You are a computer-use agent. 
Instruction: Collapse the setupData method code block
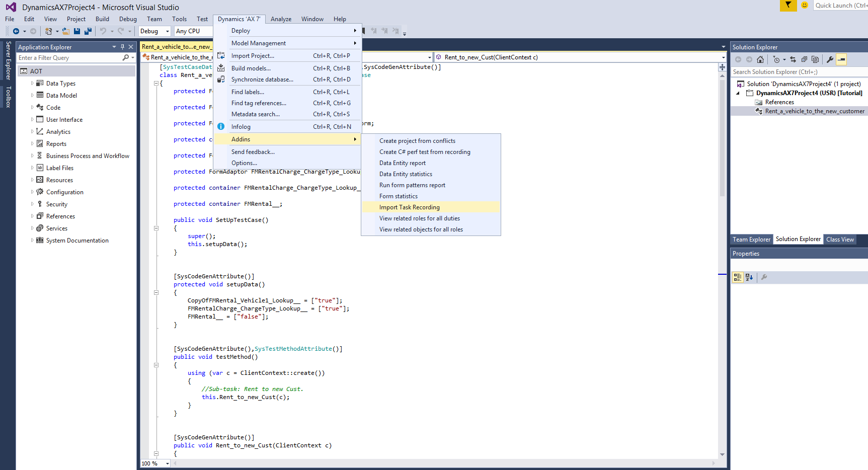[156, 292]
